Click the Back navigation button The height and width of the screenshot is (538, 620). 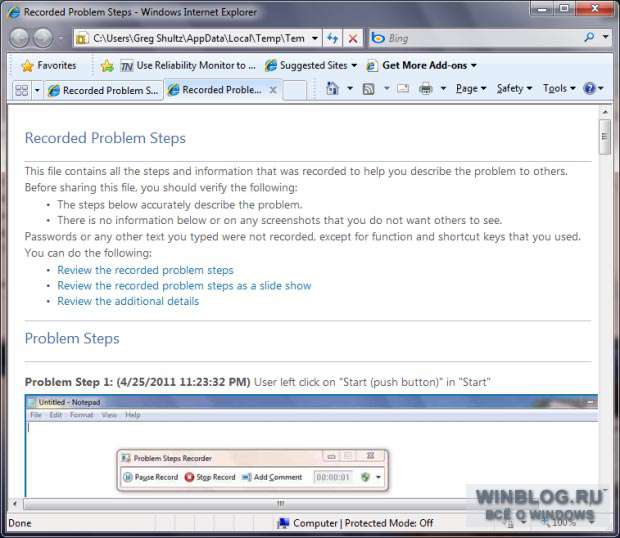point(19,38)
